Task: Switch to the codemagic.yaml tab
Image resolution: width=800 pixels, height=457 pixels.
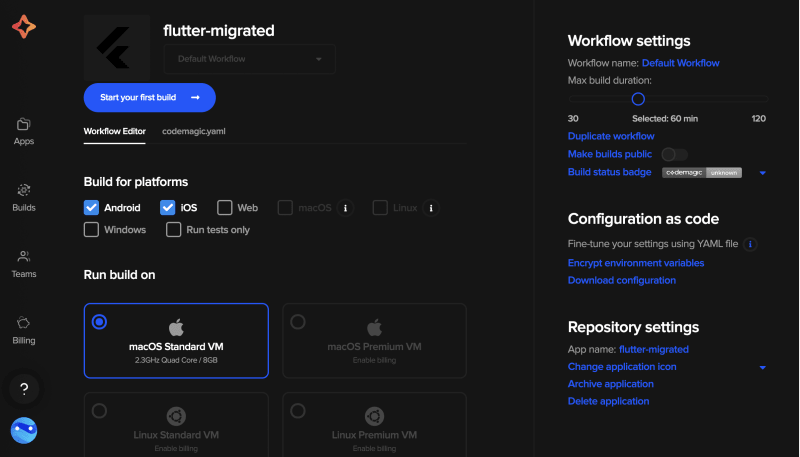Action: pos(193,132)
